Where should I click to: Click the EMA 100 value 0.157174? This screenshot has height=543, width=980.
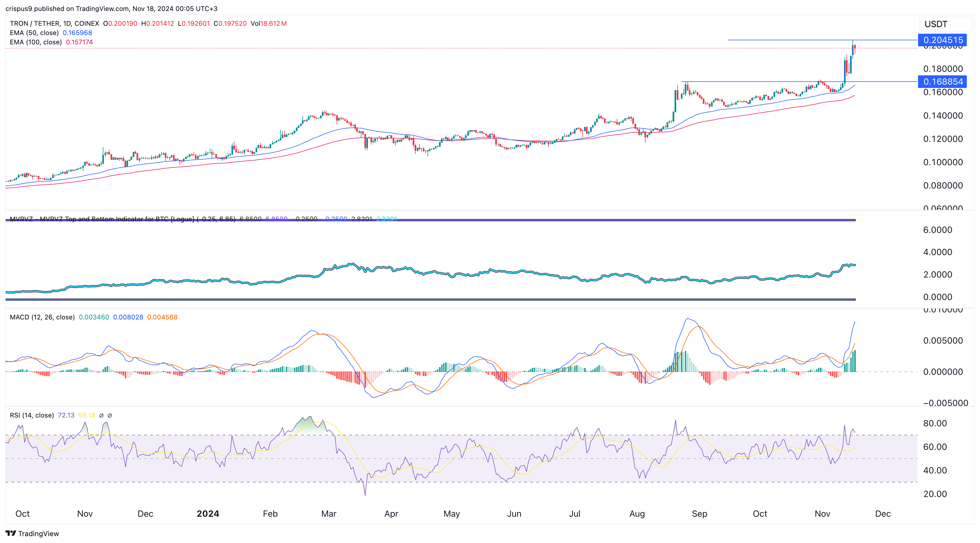(x=80, y=42)
